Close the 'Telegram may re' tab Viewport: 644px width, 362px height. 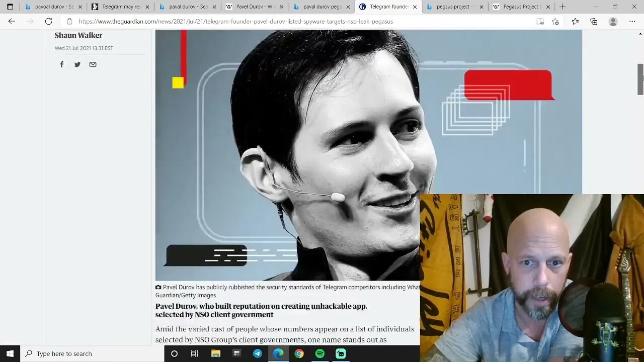tap(147, 7)
